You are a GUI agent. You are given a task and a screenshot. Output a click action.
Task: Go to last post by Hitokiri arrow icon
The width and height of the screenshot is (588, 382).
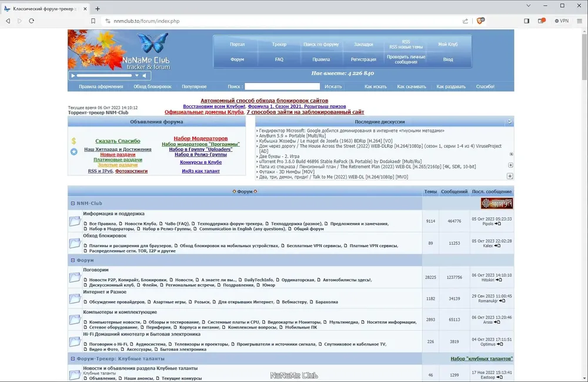[x=499, y=280]
